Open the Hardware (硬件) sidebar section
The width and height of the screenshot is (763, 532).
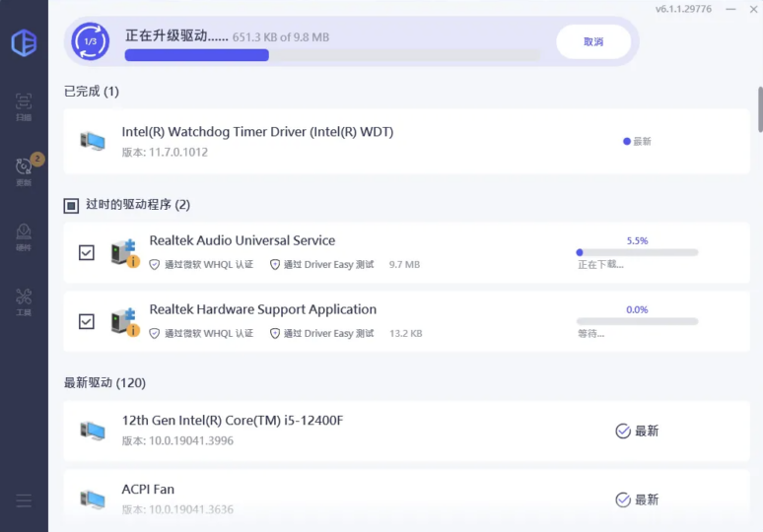pyautogui.click(x=24, y=237)
